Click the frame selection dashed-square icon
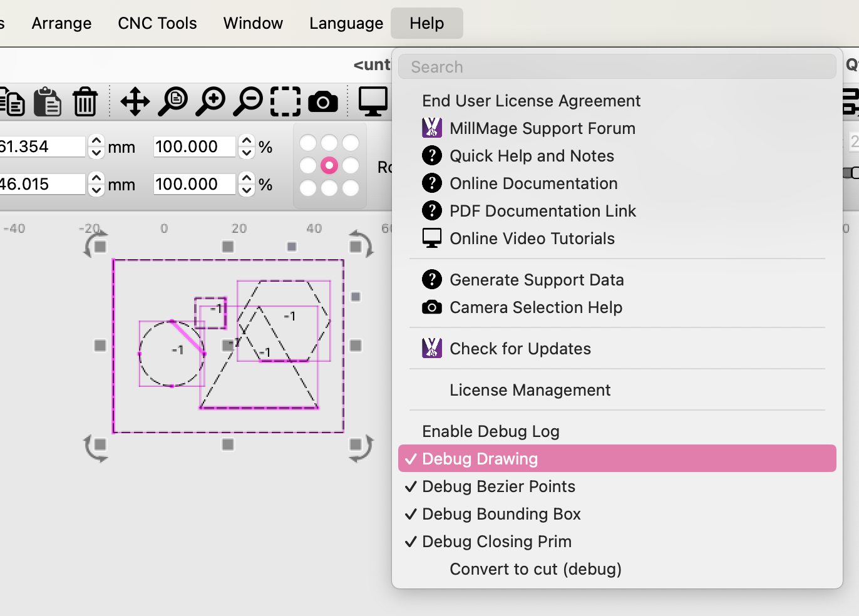 (285, 101)
